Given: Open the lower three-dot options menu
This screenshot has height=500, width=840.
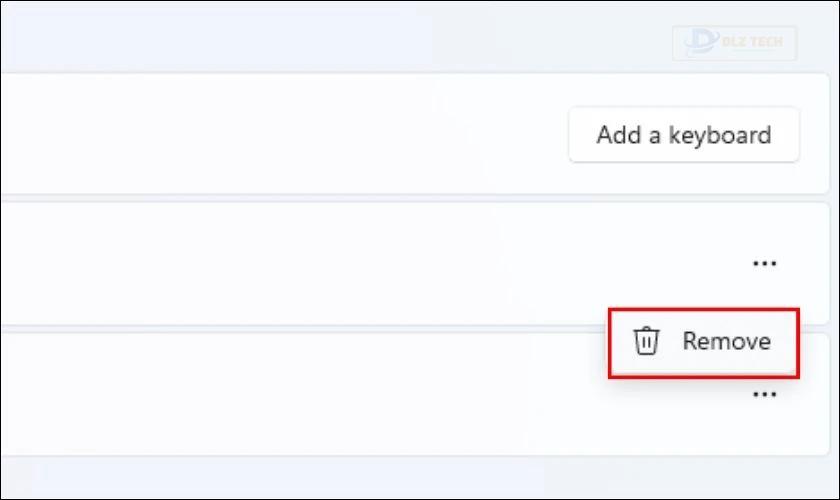Looking at the screenshot, I should [x=764, y=395].
